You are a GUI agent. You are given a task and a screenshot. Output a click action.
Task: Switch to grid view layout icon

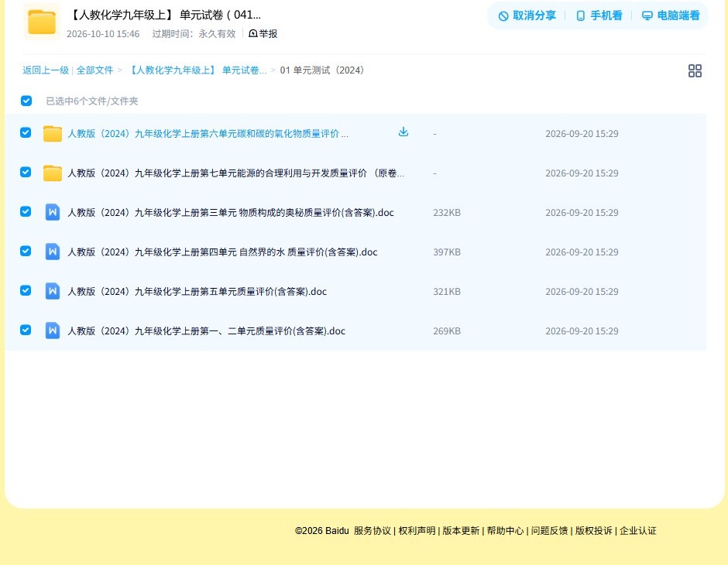[695, 70]
